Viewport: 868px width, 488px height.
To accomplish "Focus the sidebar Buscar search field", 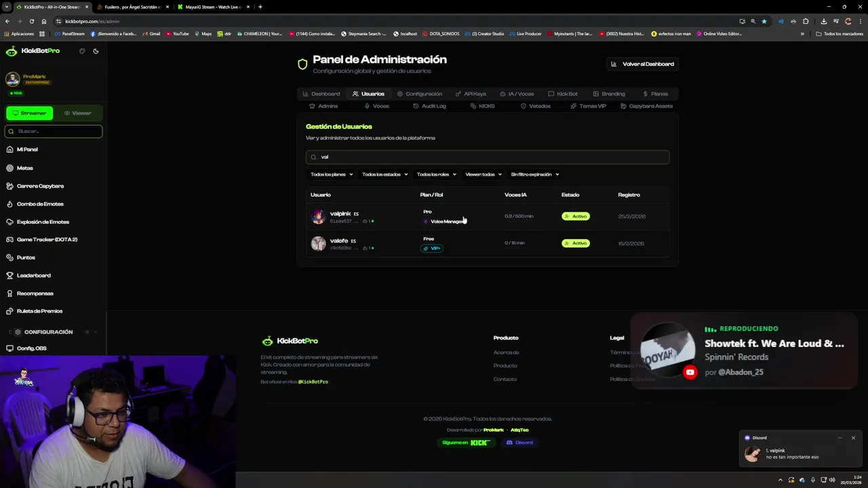I will coord(54,131).
